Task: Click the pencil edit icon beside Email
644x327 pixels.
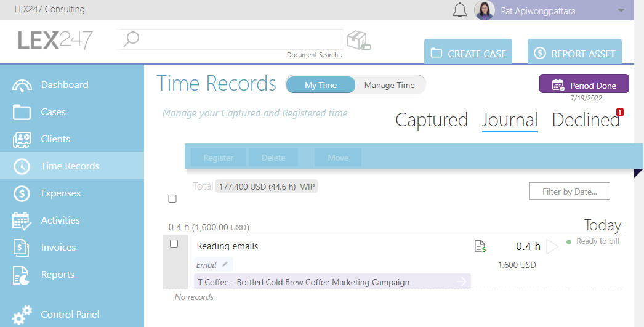Action: (225, 264)
